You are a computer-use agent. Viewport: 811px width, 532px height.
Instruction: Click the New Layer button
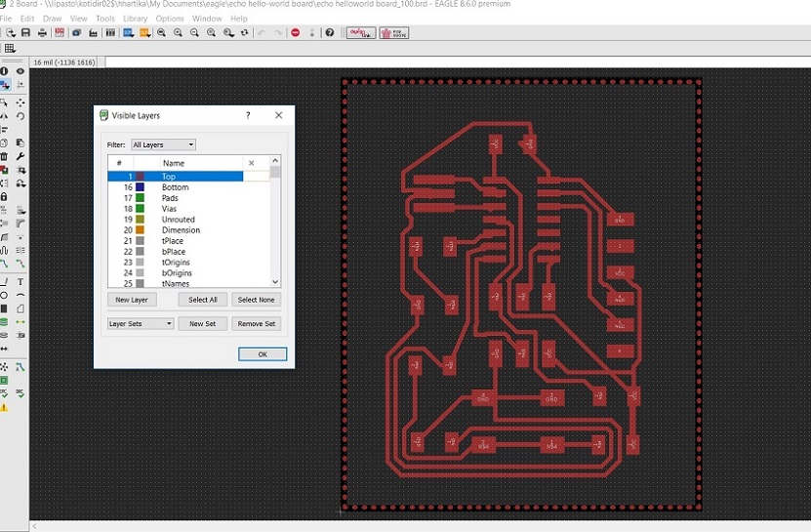click(x=132, y=300)
